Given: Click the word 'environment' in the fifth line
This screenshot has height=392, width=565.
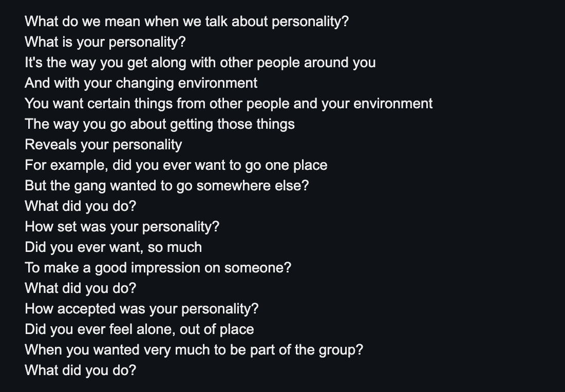Looking at the screenshot, I should (393, 104).
